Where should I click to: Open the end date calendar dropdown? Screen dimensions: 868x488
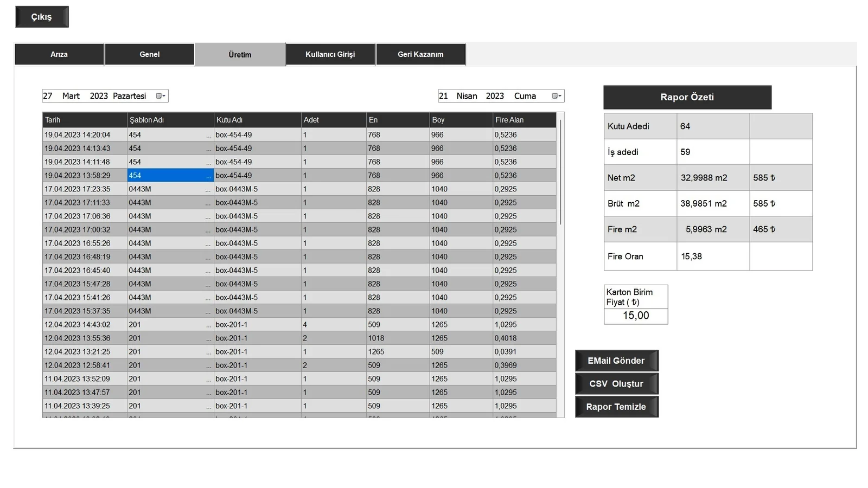click(556, 96)
